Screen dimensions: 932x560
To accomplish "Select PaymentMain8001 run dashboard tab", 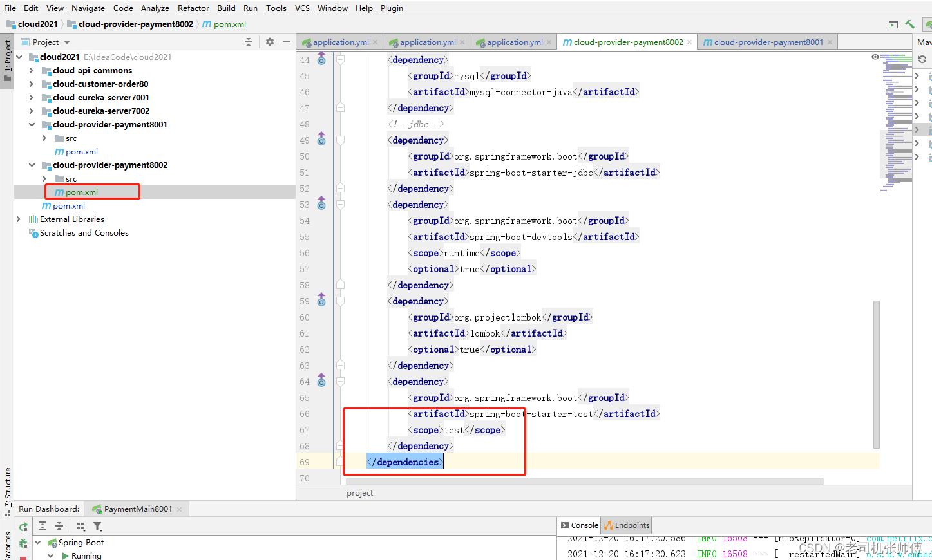I will point(138,509).
